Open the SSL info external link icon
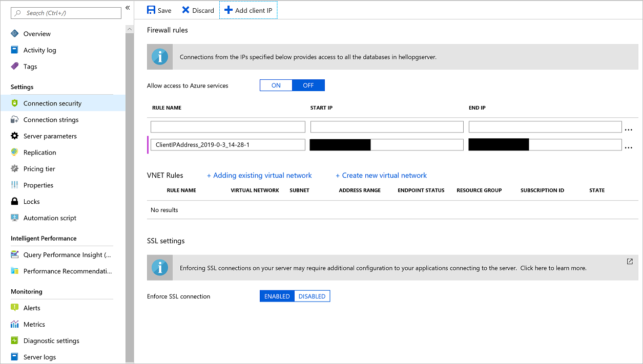Image resolution: width=643 pixels, height=364 pixels. (x=630, y=261)
